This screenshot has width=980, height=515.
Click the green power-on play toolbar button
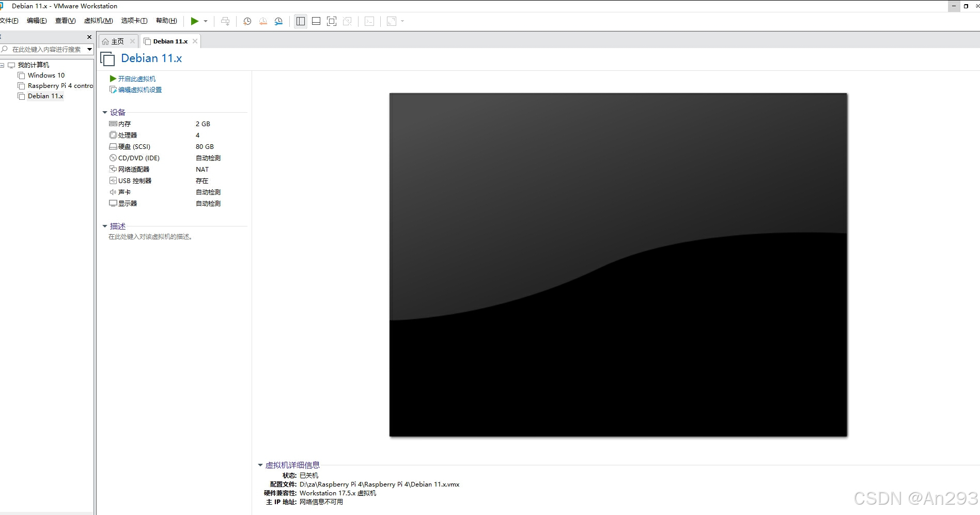click(194, 21)
